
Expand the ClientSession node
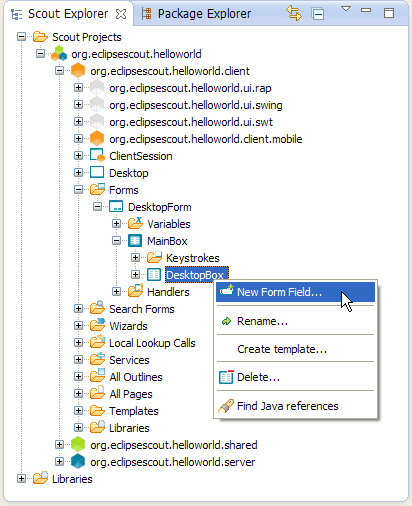[78, 155]
